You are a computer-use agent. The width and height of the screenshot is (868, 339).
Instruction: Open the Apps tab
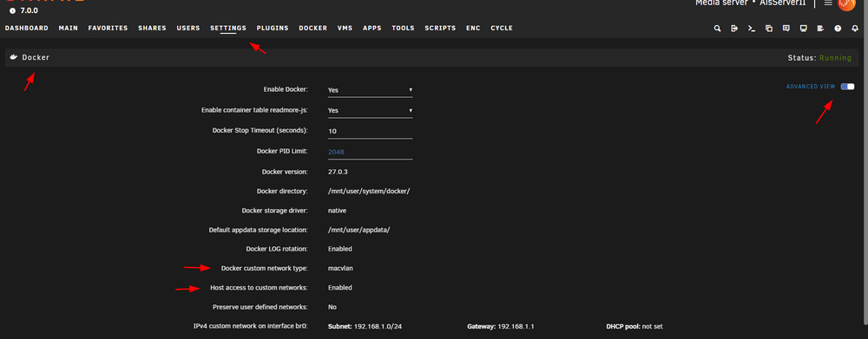coord(372,29)
